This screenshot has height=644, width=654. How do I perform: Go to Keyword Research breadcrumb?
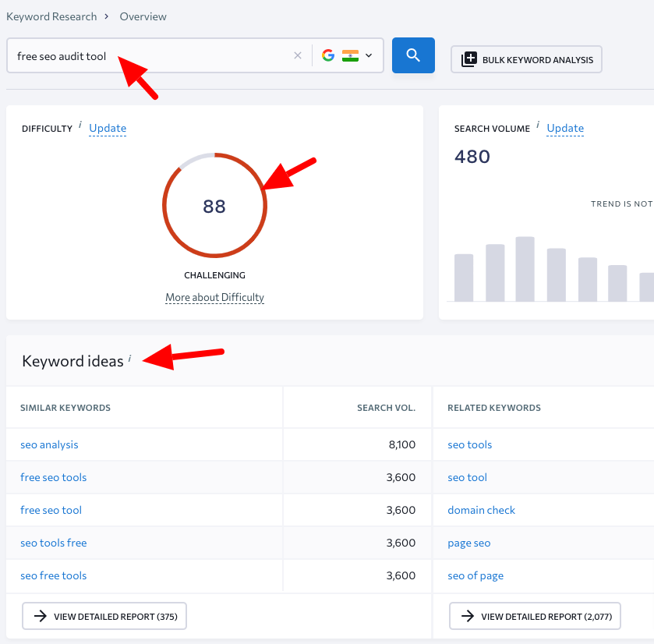(x=51, y=16)
